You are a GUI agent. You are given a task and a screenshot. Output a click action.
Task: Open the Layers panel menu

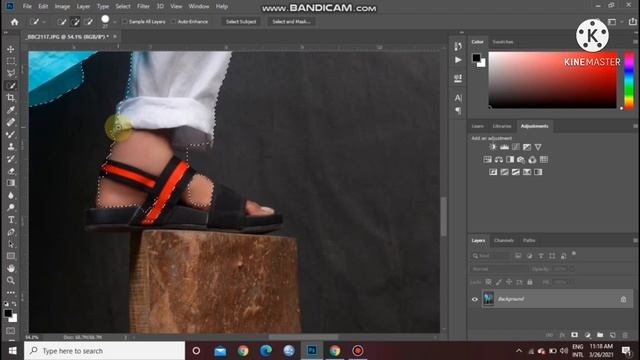click(635, 241)
